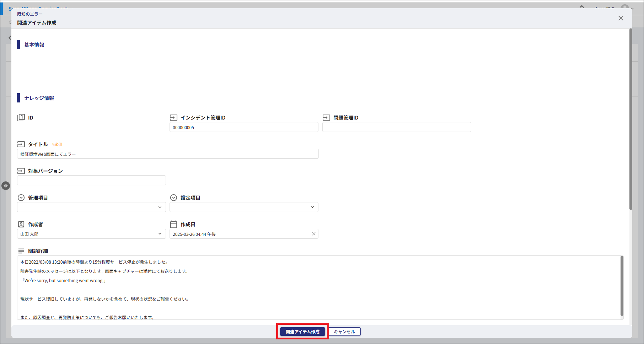Click the 作成日 calendar icon
Image resolution: width=644 pixels, height=344 pixels.
pyautogui.click(x=173, y=224)
